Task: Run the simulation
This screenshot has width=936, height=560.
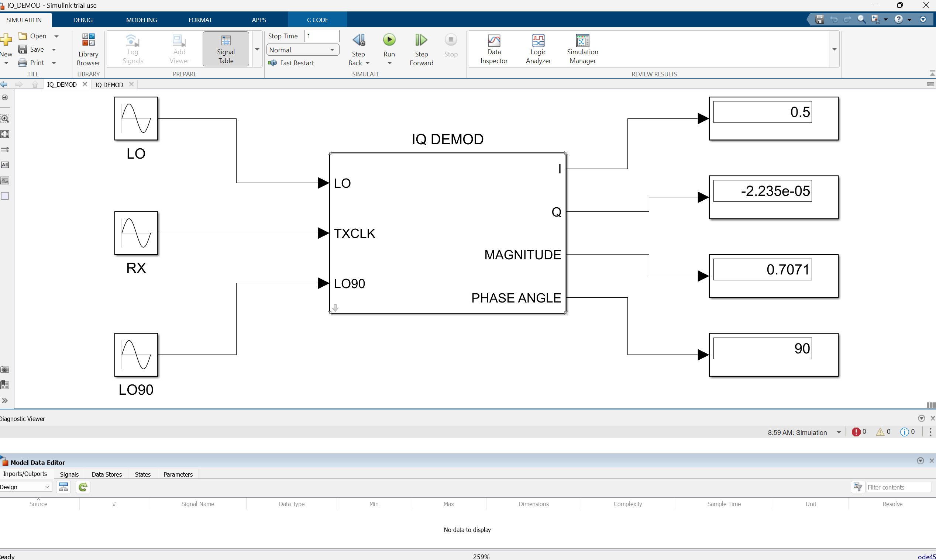Action: tap(389, 40)
